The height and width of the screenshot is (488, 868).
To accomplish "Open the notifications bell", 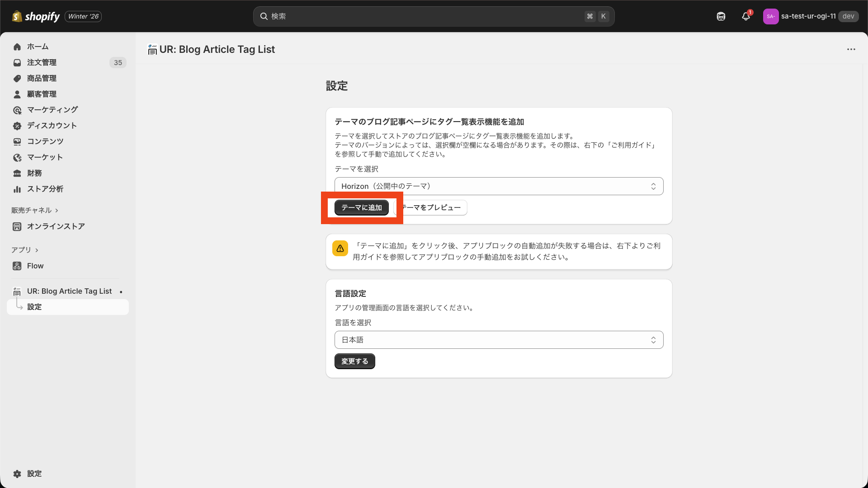I will (x=746, y=16).
